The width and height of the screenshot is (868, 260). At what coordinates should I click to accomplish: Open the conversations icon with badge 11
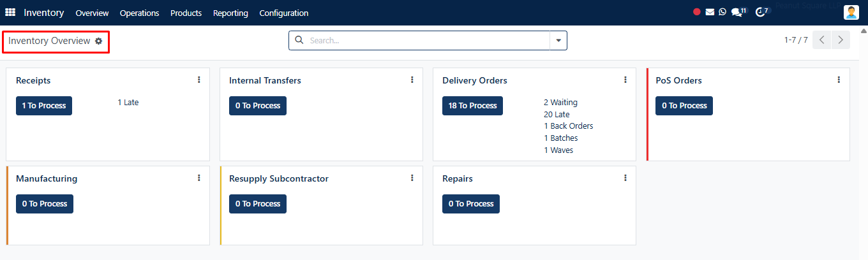(x=738, y=12)
